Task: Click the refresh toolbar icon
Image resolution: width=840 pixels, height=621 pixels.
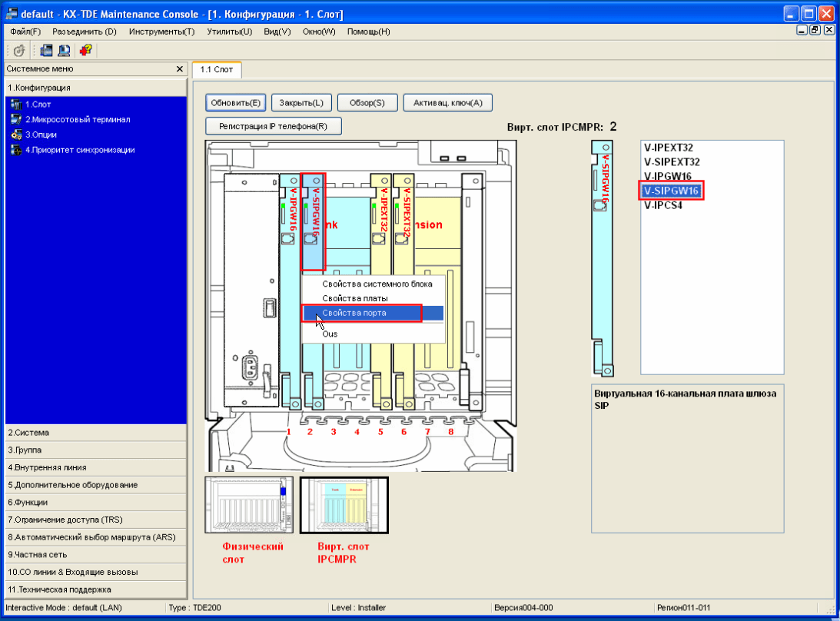Action: point(19,51)
